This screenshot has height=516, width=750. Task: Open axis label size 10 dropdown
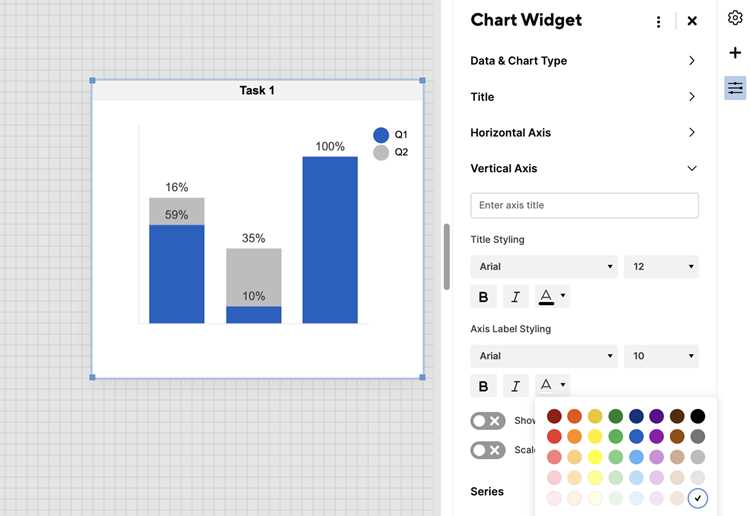pyautogui.click(x=661, y=356)
